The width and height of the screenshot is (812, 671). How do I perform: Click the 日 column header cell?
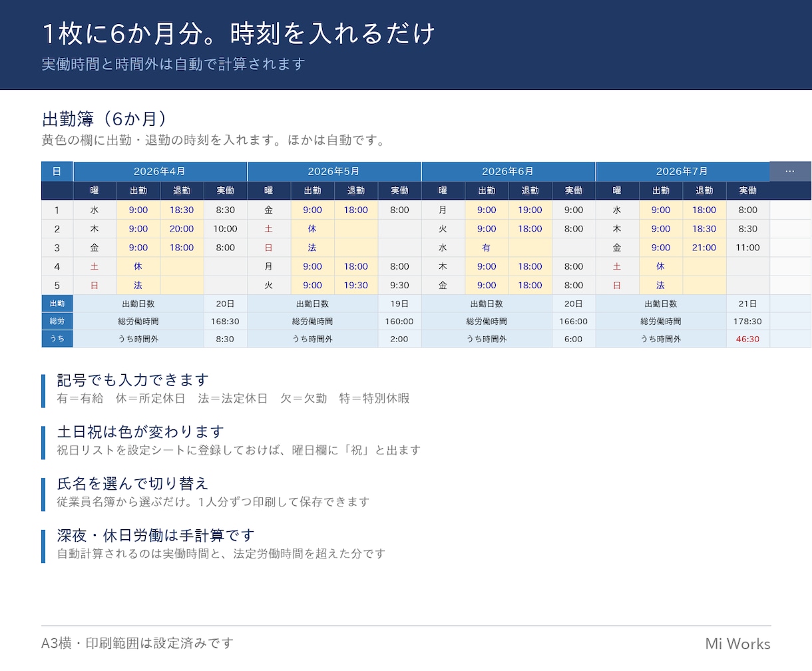coord(57,171)
